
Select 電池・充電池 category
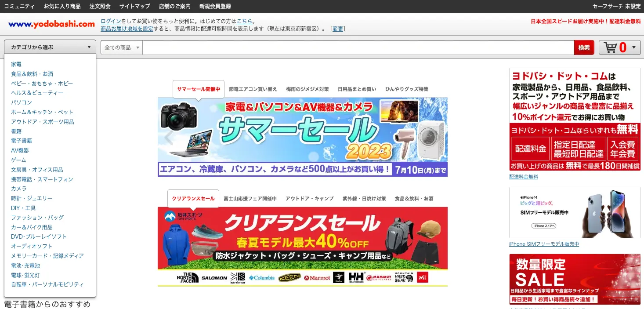click(25, 265)
